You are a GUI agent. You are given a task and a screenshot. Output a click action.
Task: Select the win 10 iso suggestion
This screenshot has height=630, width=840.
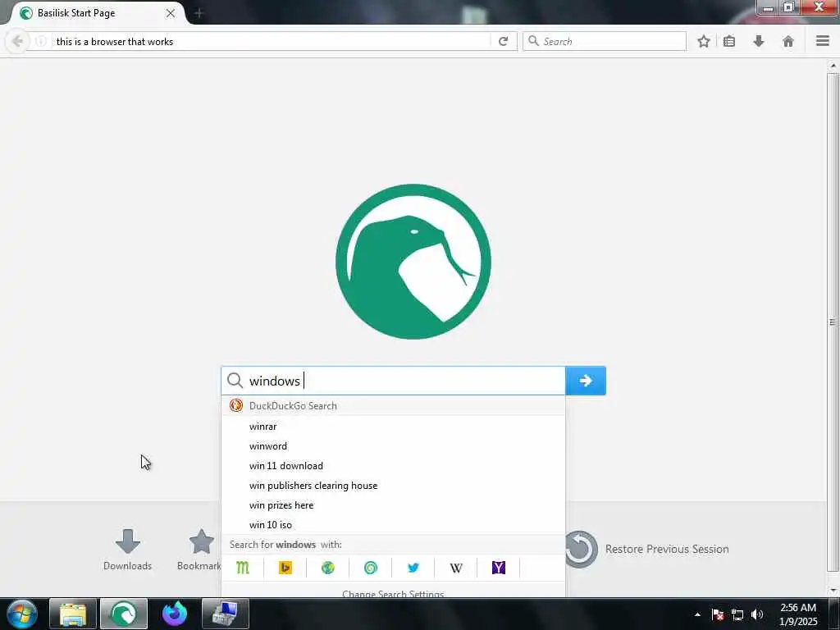tap(393, 524)
